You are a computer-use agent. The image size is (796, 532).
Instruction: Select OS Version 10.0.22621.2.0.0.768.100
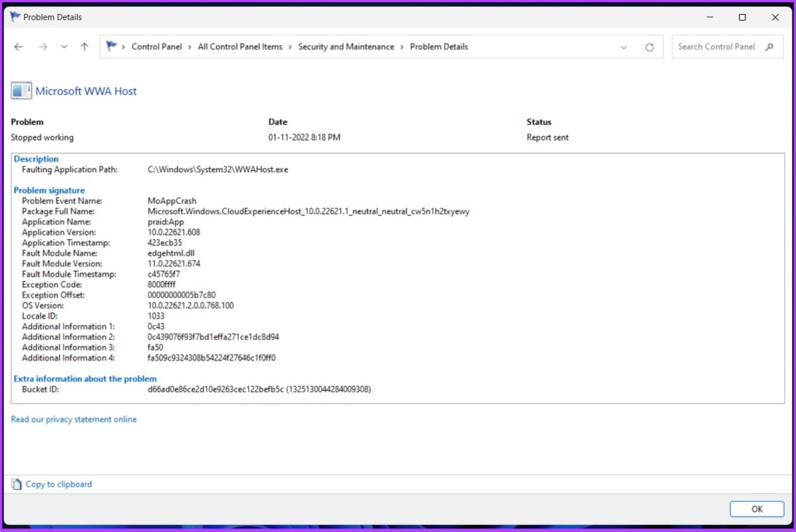(x=190, y=305)
